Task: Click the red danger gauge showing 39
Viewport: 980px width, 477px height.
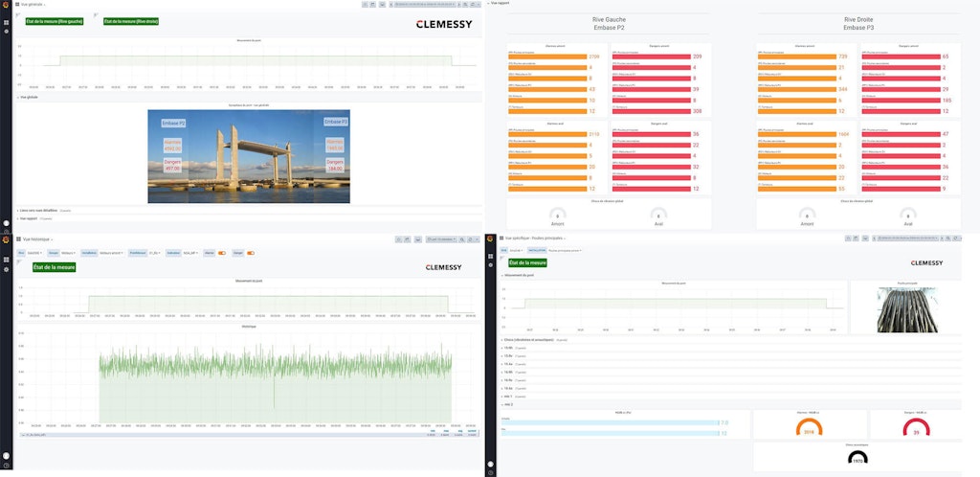Action: (x=916, y=428)
